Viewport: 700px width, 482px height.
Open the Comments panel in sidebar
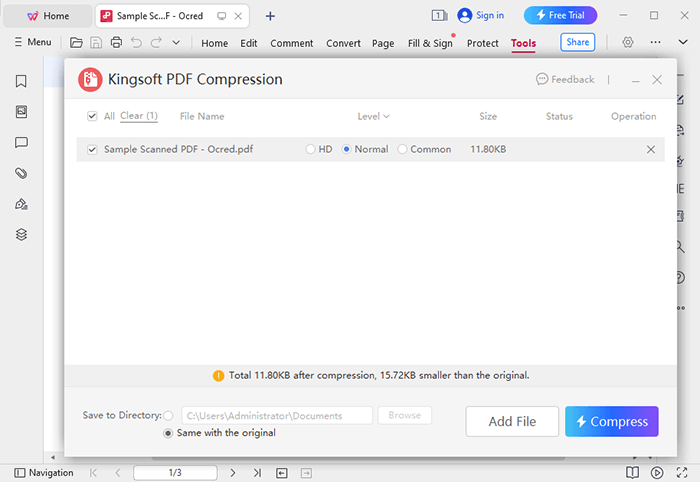[x=21, y=142]
